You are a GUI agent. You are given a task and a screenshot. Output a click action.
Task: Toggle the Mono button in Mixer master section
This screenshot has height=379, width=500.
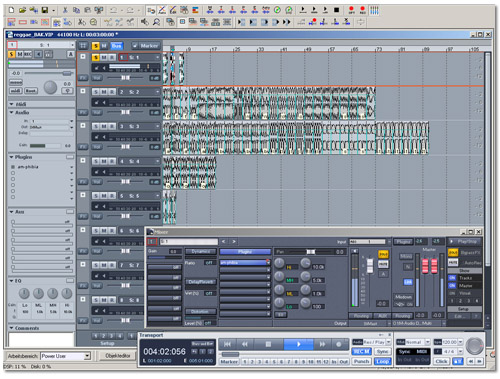click(406, 256)
